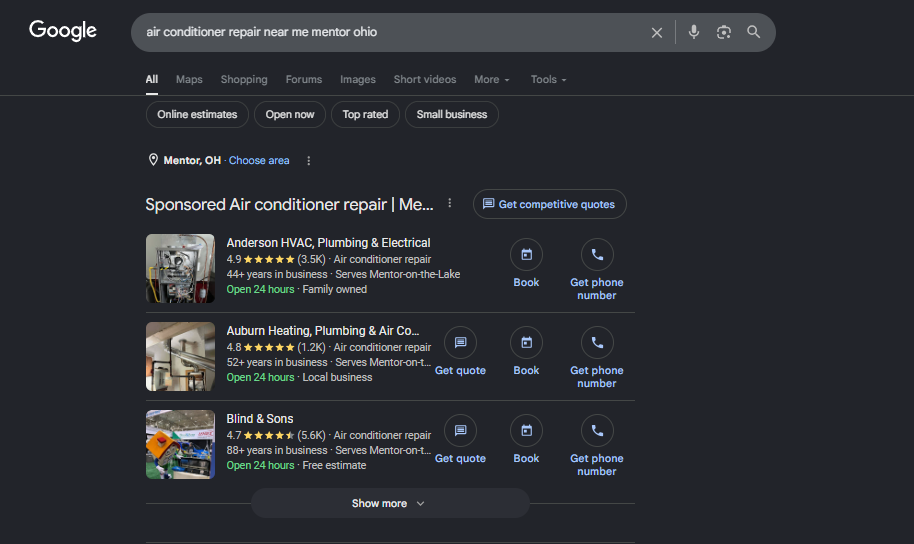
Task: Click the "Mentor, OH" location text
Action: [x=192, y=160]
